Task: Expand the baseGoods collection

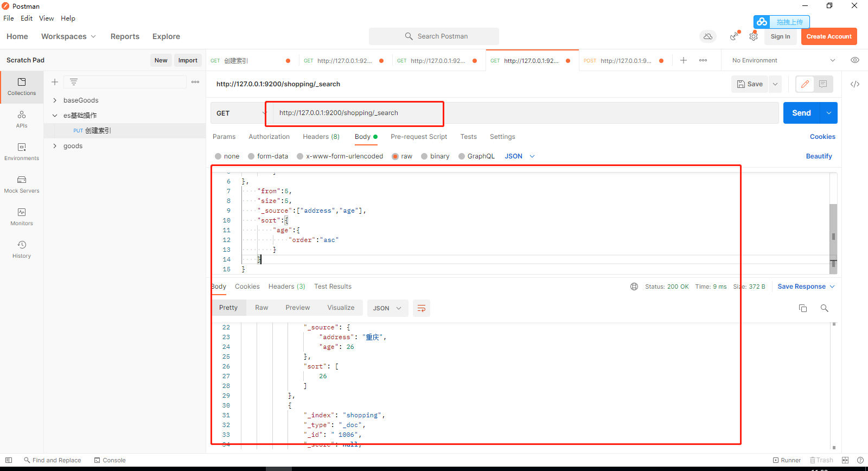Action: (x=55, y=100)
